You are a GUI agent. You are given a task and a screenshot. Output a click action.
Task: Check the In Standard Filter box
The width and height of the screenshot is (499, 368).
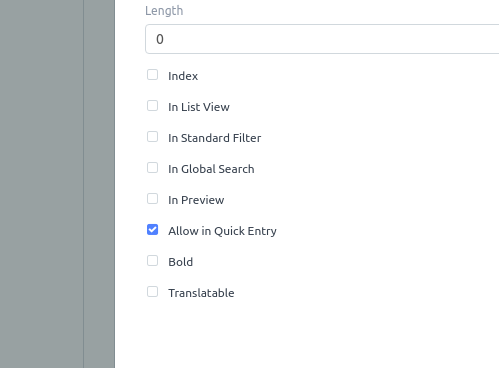coord(152,137)
